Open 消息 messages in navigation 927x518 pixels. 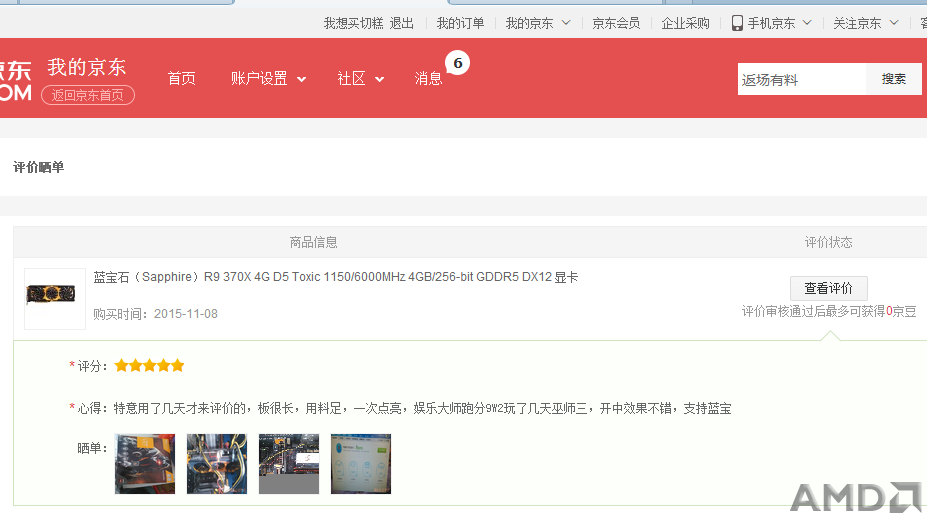[428, 78]
